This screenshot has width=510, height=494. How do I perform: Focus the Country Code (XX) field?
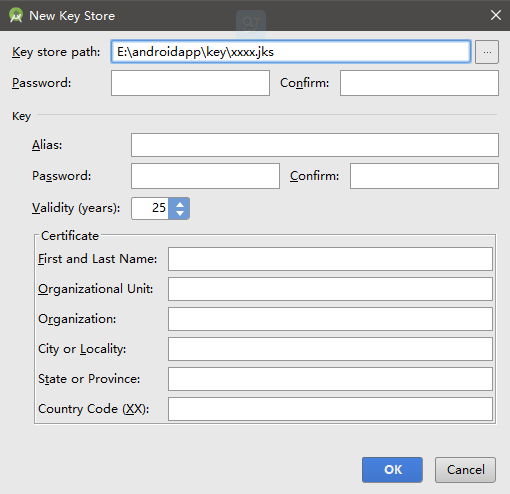[330, 409]
